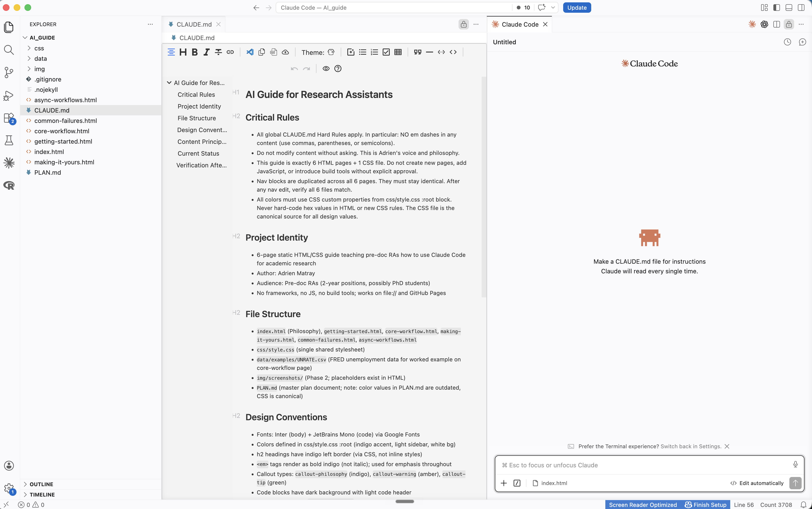This screenshot has height=509, width=812.
Task: Switch to the Claude Code tab
Action: [520, 24]
